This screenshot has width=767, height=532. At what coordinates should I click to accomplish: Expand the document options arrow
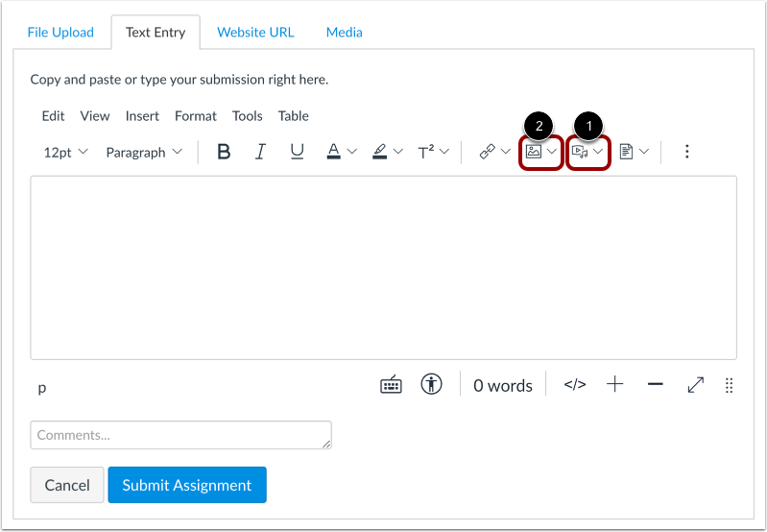[x=644, y=151]
